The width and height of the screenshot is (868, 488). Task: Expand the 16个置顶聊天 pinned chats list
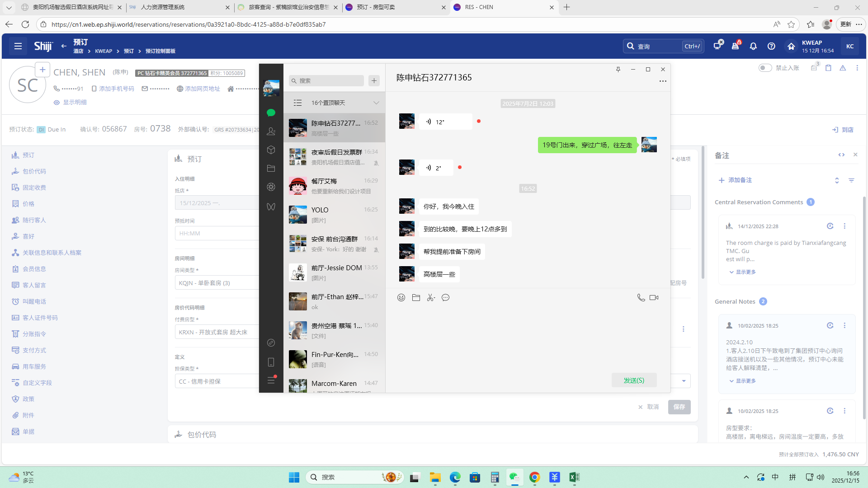[x=376, y=103]
